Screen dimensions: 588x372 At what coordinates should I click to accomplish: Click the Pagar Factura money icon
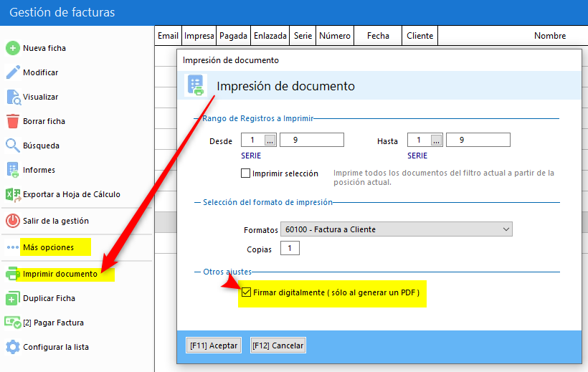pos(13,323)
